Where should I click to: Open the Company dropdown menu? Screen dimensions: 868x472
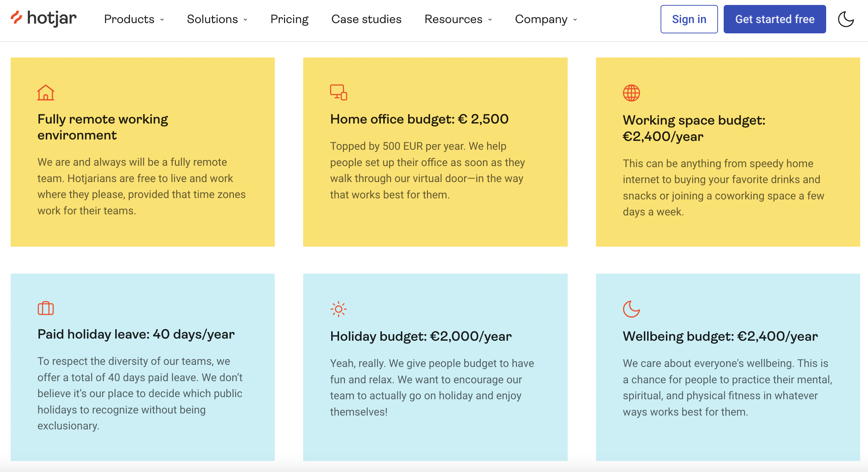pos(546,19)
